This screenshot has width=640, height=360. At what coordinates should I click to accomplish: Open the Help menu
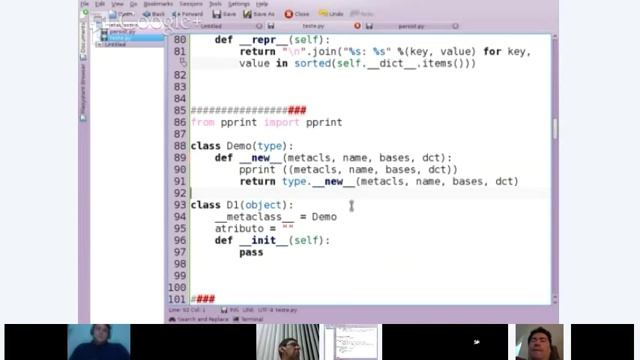[x=262, y=4]
